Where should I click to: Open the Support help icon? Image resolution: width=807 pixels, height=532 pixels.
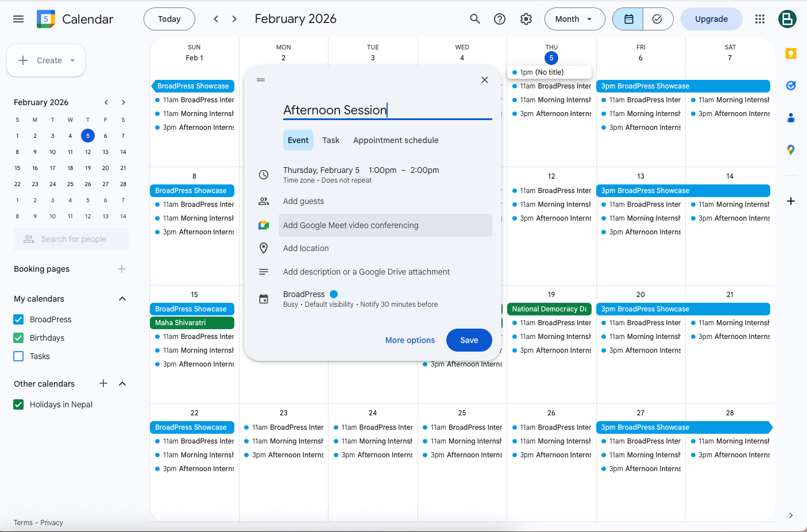coord(500,19)
